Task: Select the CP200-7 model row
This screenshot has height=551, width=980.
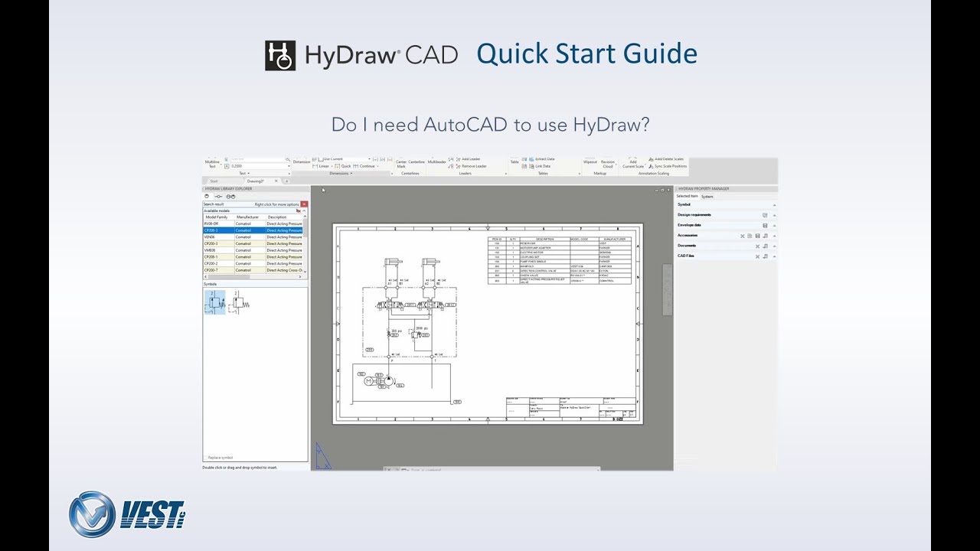Action: tap(253, 270)
